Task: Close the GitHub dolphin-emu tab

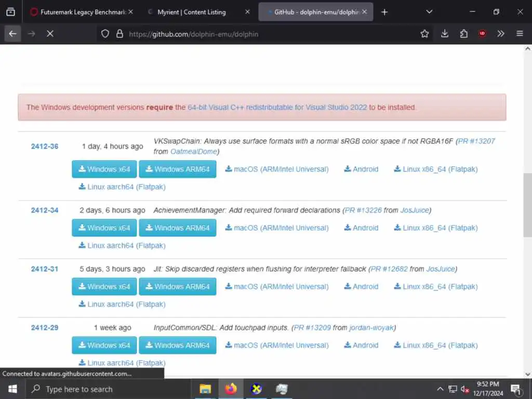Action: (364, 12)
